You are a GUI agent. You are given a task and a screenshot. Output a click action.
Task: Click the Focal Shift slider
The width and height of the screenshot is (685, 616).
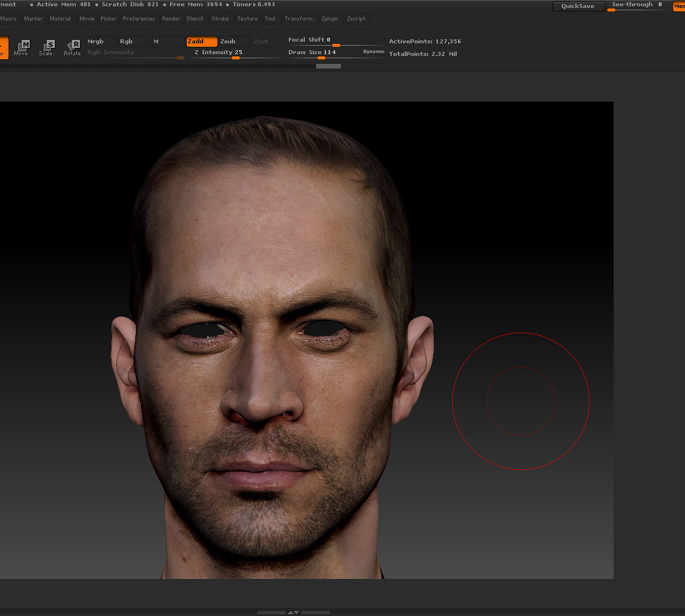(x=335, y=41)
